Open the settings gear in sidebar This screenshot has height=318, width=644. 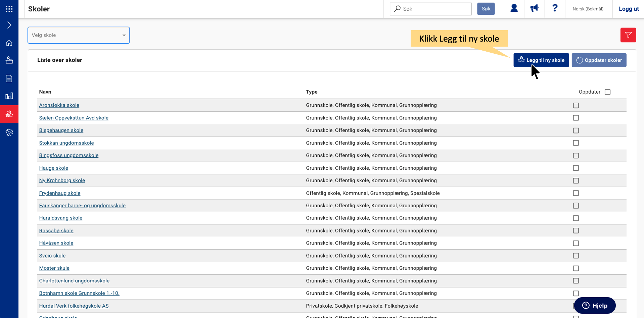point(9,132)
